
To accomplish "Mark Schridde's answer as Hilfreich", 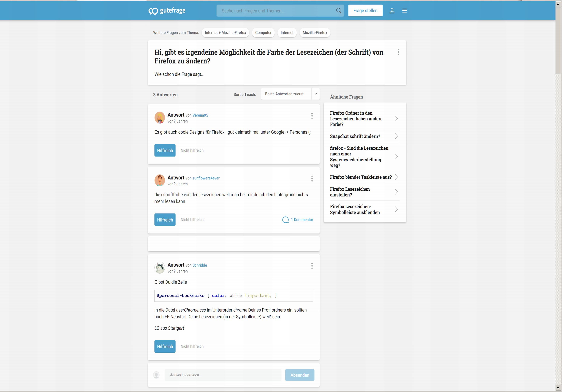I will coord(165,346).
